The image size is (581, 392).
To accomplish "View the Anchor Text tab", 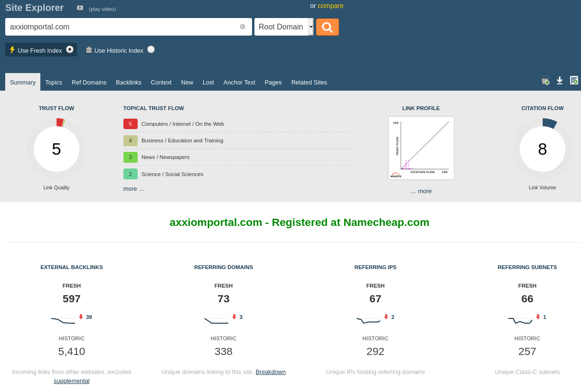I will 239,82.
